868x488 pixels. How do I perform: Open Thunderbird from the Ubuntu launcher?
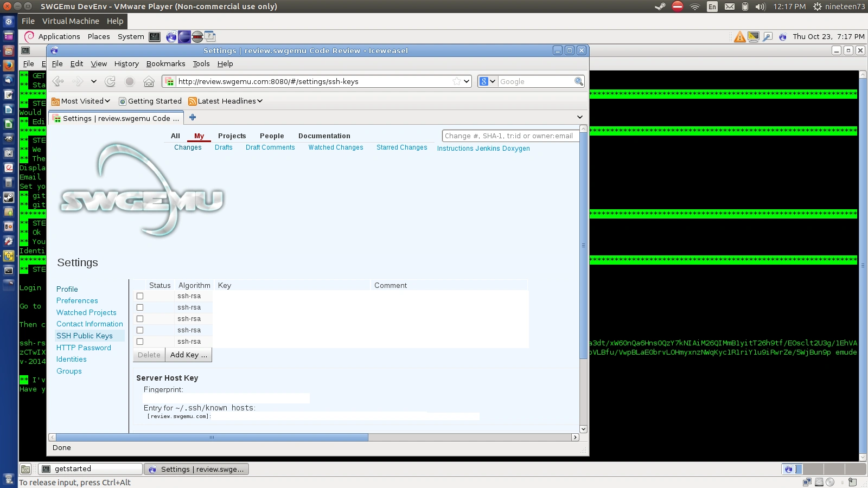(9, 80)
